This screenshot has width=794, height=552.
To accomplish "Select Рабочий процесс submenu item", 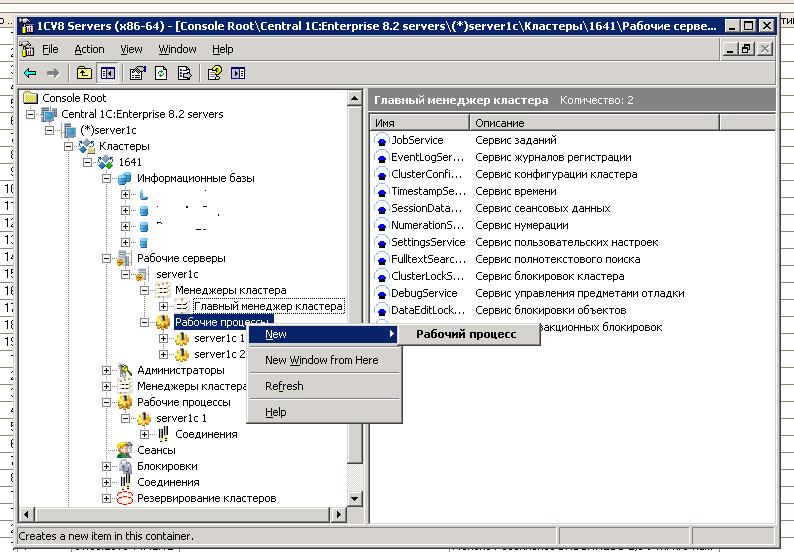I will tap(468, 334).
